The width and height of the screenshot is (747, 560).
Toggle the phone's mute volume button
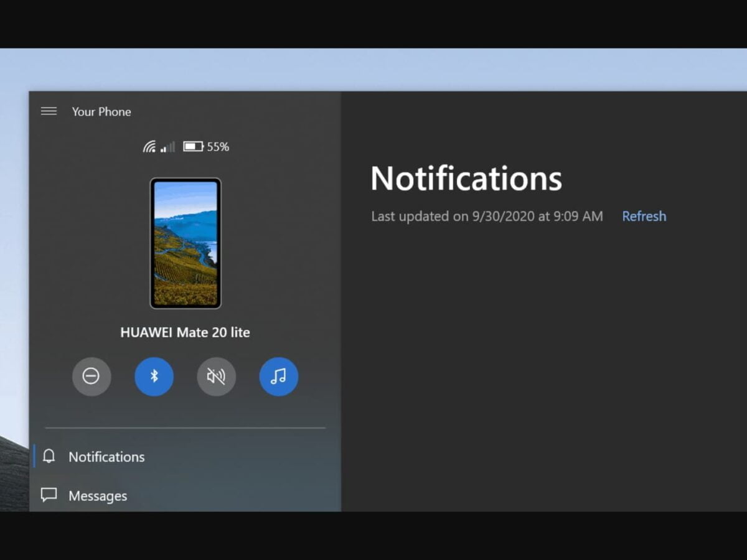coord(217,376)
